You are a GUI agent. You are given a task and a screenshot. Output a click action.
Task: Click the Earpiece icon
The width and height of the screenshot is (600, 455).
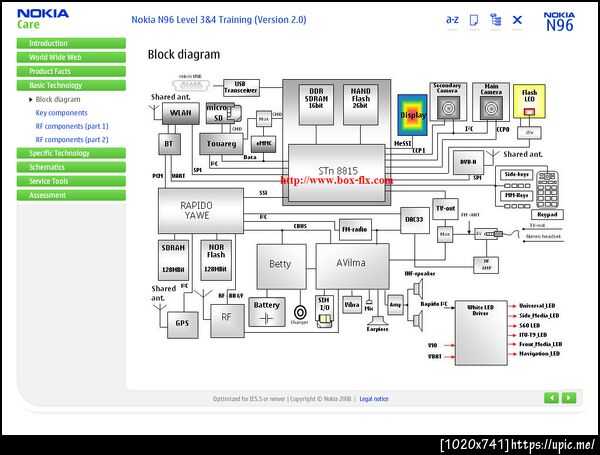(377, 321)
